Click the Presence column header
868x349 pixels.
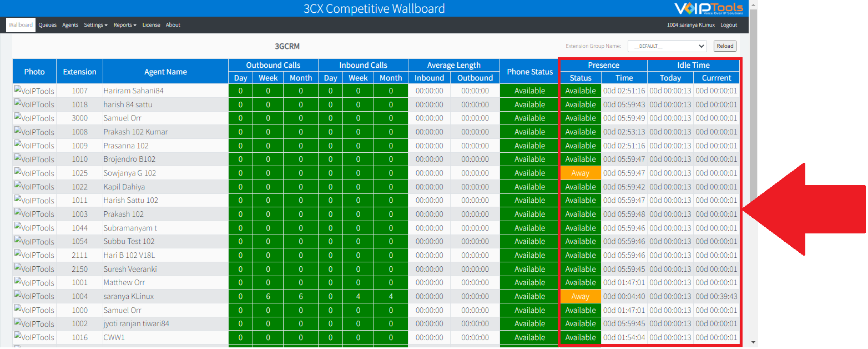(604, 65)
